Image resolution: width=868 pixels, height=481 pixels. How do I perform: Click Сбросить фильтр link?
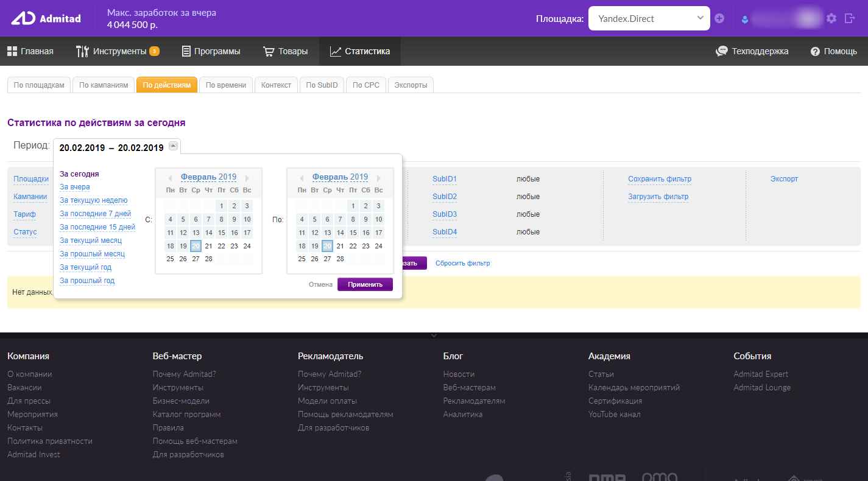462,264
